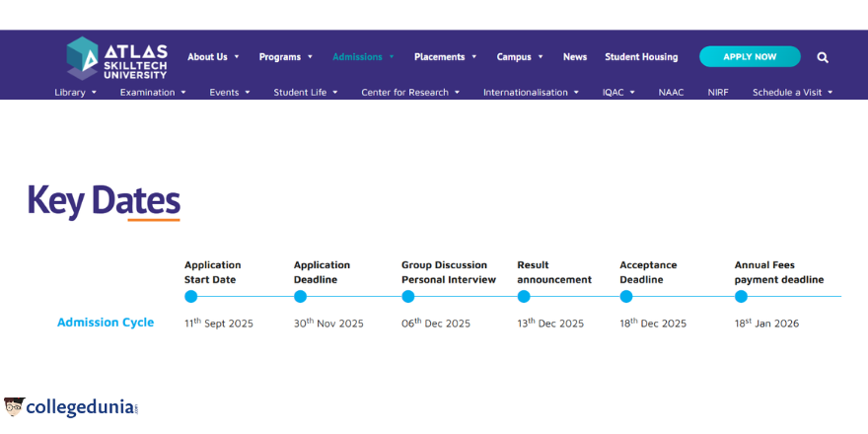This screenshot has width=868, height=434.
Task: Expand the Student Life dropdown arrow
Action: (x=335, y=93)
